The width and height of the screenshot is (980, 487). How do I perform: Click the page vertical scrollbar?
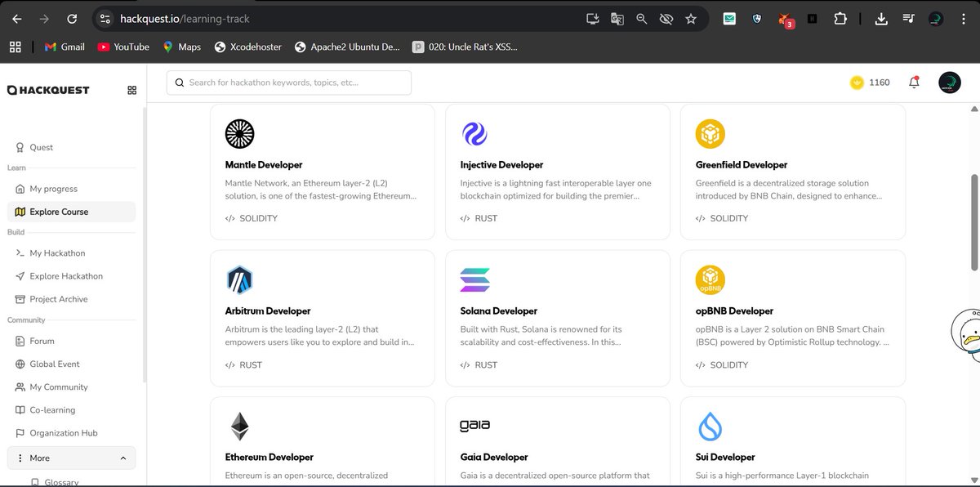click(974, 222)
